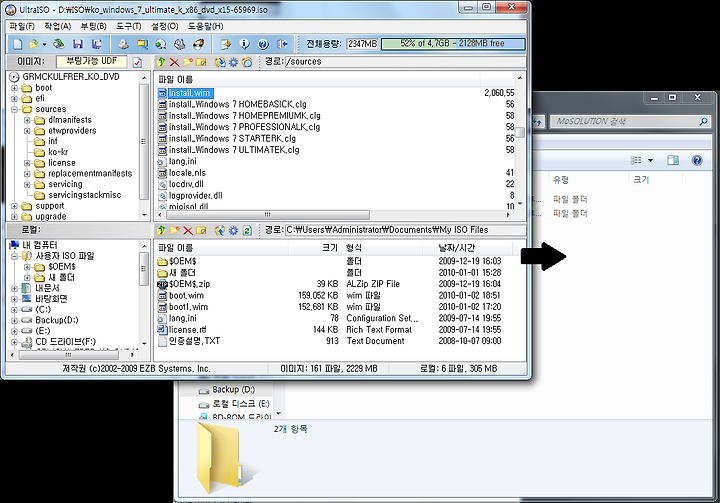Viewport: 720px width, 503px height.
Task: Click the local path field My ISO Files
Action: click(405, 230)
